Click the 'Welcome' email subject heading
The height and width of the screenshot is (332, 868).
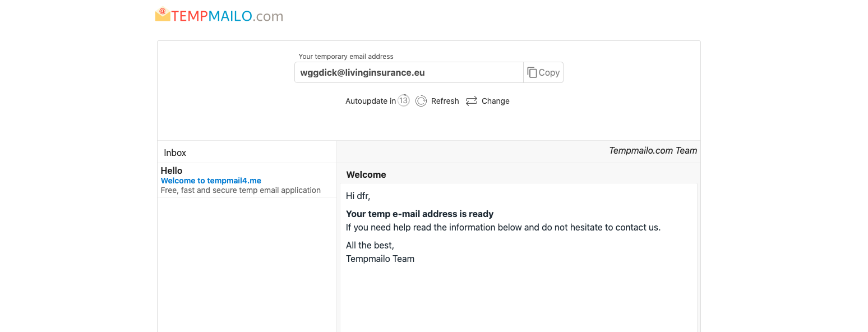(366, 174)
